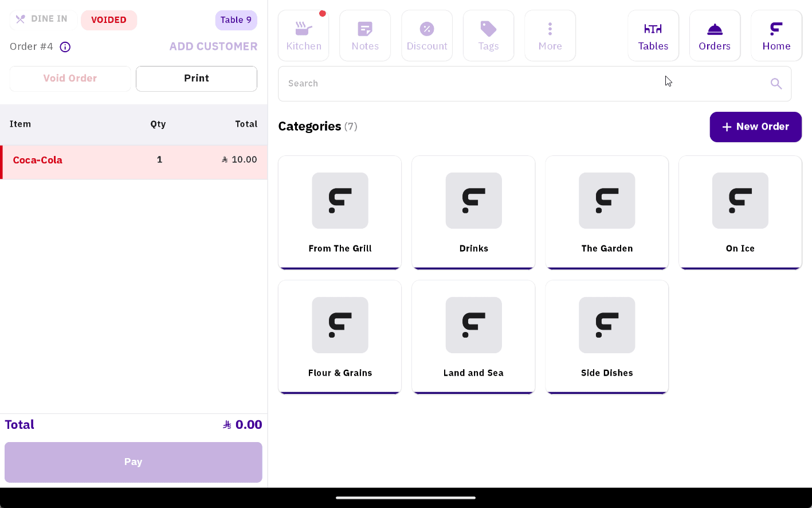Start a New Order
Screen dimensions: 812x508
[x=755, y=127]
